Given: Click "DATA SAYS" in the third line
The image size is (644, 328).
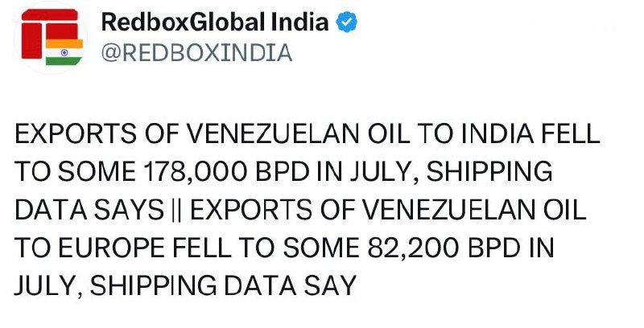Looking at the screenshot, I should coord(89,211).
